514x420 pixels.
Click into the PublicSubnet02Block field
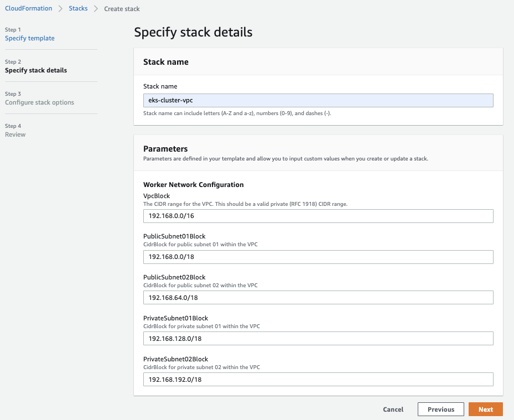point(318,298)
